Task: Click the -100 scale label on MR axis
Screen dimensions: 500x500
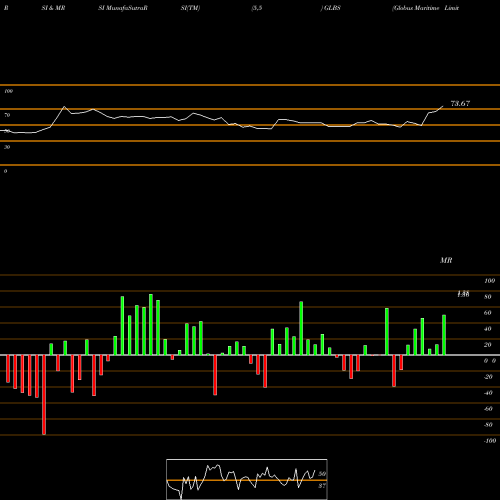Action: tap(490, 441)
